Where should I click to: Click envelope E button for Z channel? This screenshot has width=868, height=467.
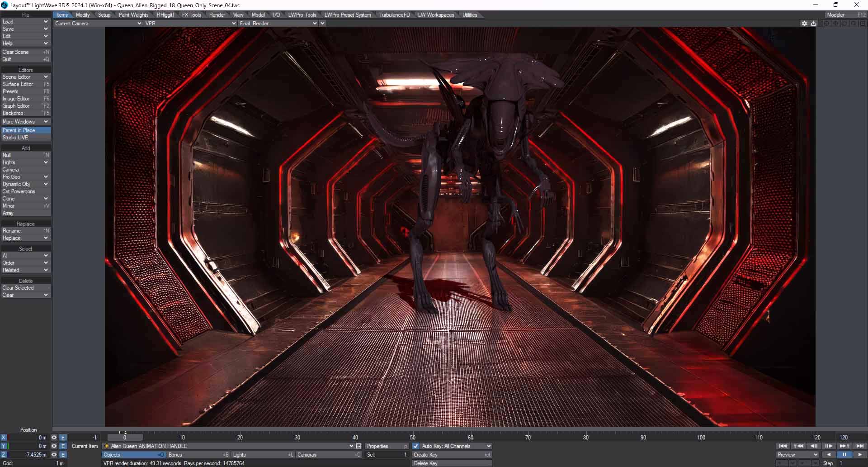click(63, 455)
